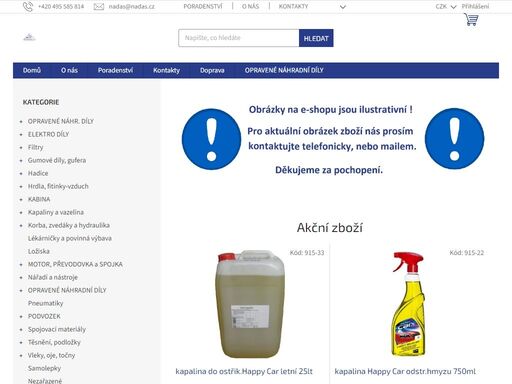
Task: Click the left blue exclamation mark icon
Action: pos(211,139)
